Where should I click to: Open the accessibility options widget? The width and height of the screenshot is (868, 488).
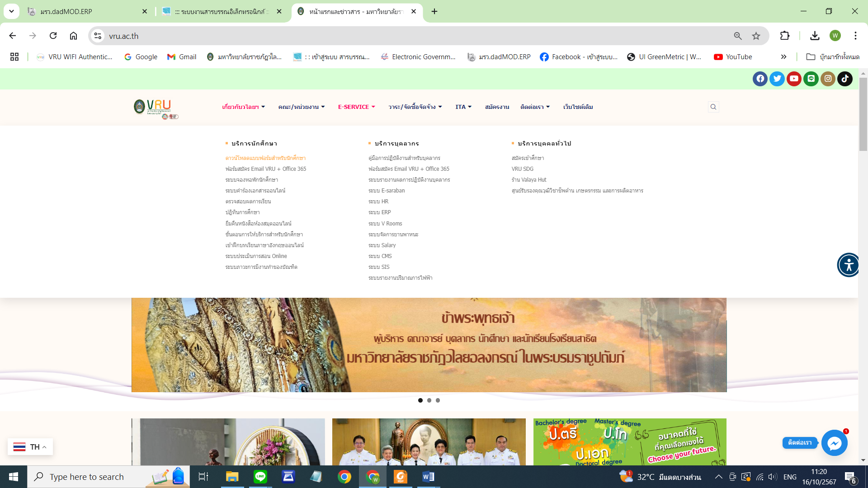point(849,265)
